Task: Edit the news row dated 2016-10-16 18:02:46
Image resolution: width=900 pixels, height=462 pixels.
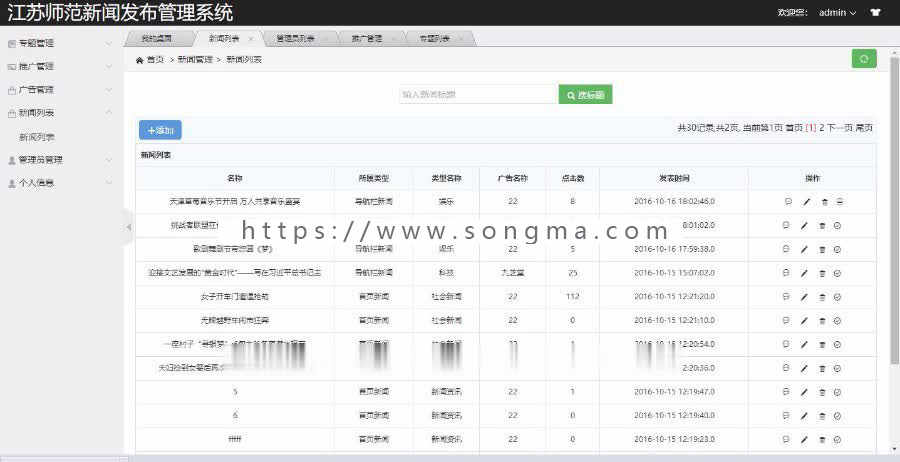Action: (x=807, y=201)
